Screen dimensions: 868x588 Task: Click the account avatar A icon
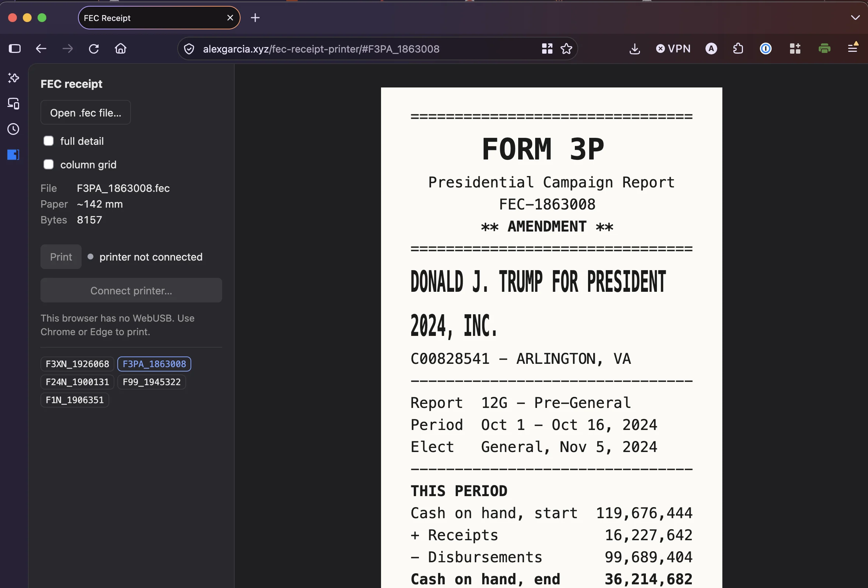pos(711,49)
